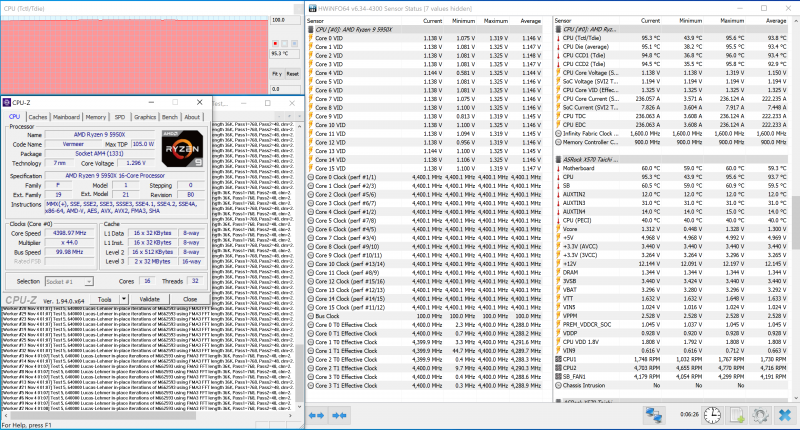Select the Core 15 Clock (perf #11/12) row
Image resolution: width=800 pixels, height=430 pixels.
[x=425, y=308]
